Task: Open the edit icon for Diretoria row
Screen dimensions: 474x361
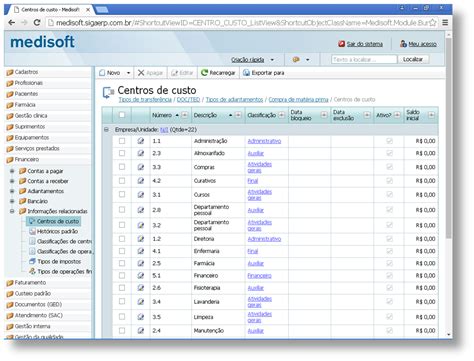Action: [141, 239]
